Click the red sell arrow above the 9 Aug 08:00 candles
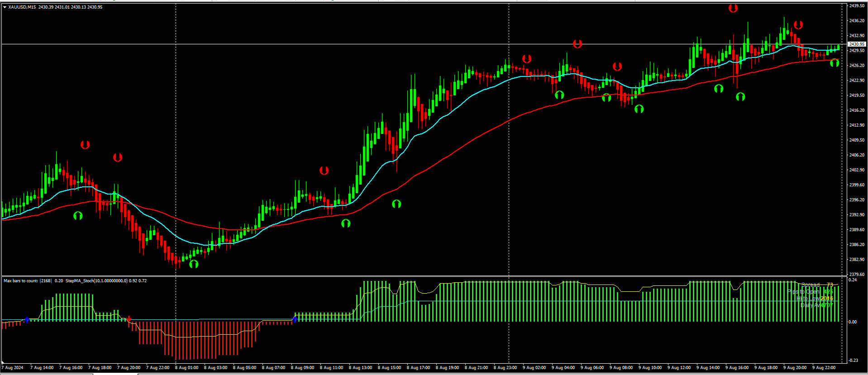 (617, 66)
